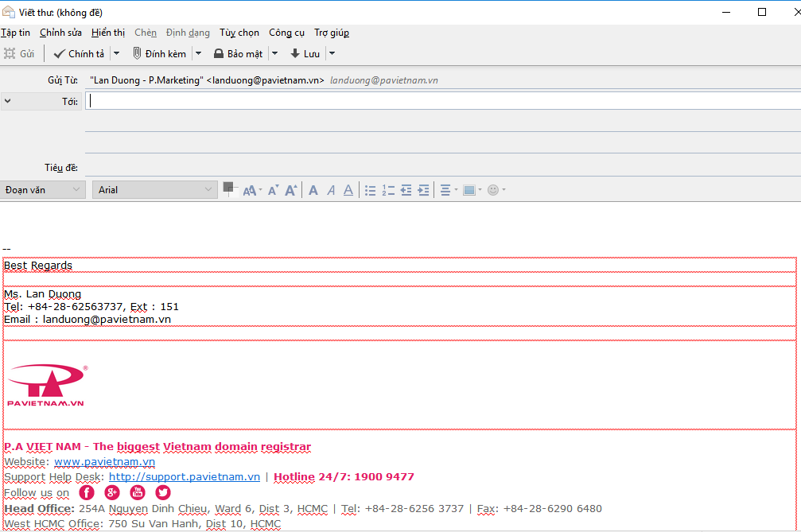Save the draft with Lưu
Image resolution: width=801 pixels, height=532 pixels.
coord(305,53)
